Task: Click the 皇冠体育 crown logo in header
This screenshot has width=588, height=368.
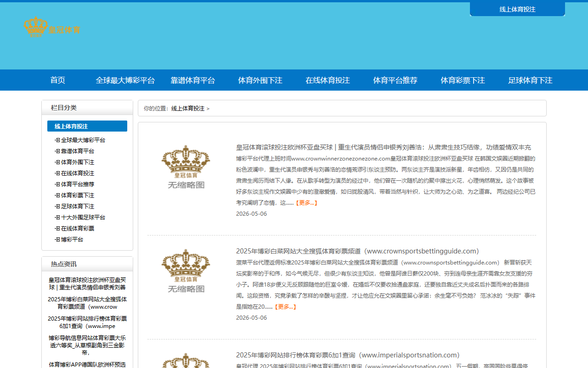Action: [52, 27]
